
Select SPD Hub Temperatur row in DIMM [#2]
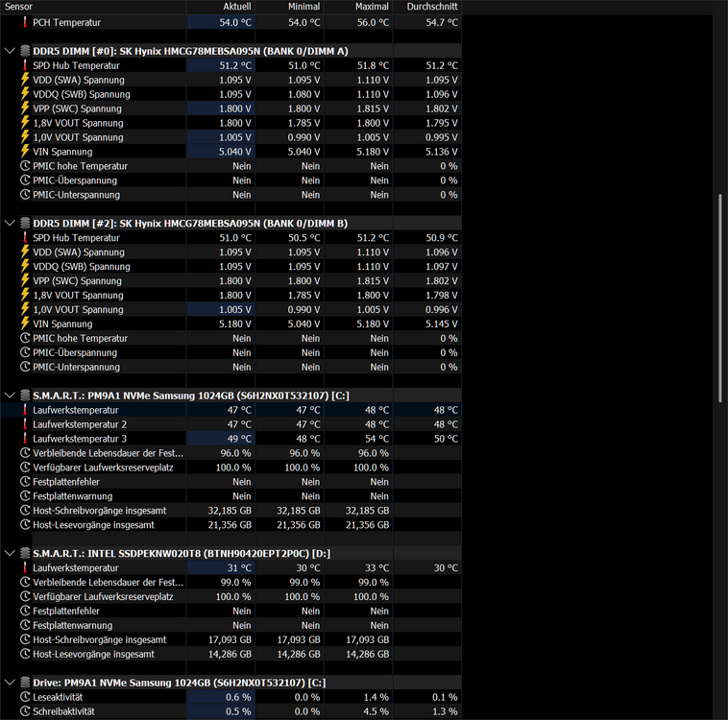[x=77, y=237]
